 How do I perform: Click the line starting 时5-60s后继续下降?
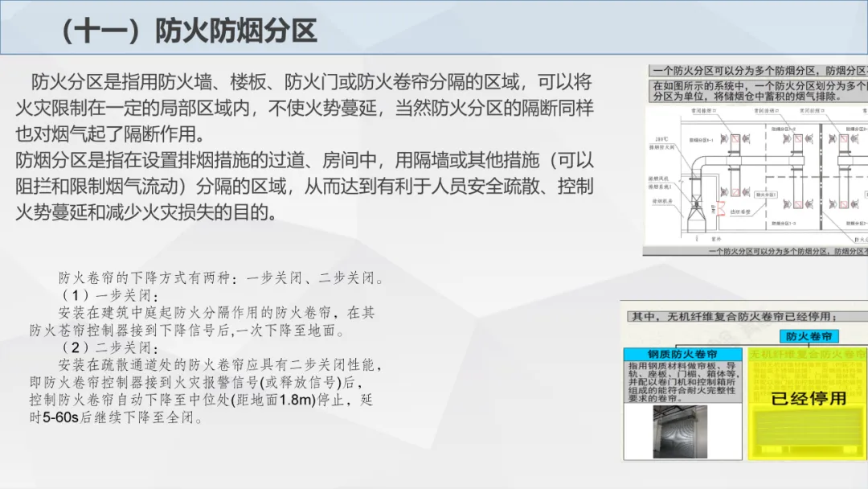coord(117,417)
